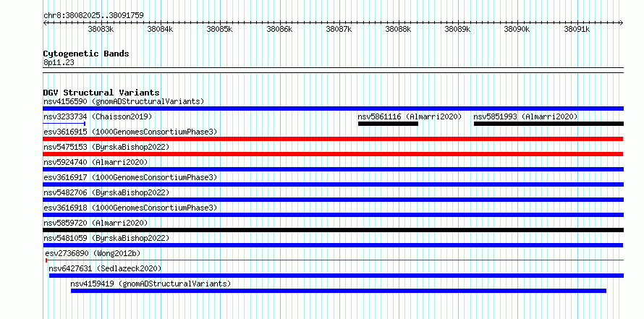Click the ruler's right arrowhead
This screenshot has width=644, height=319.
622,22
